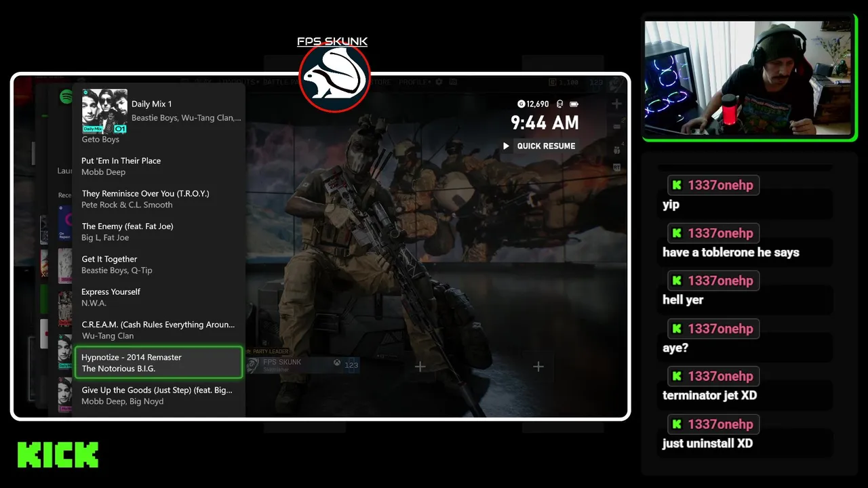The width and height of the screenshot is (868, 488).
Task: Play Put 'Em In Their Place track
Action: (159, 166)
